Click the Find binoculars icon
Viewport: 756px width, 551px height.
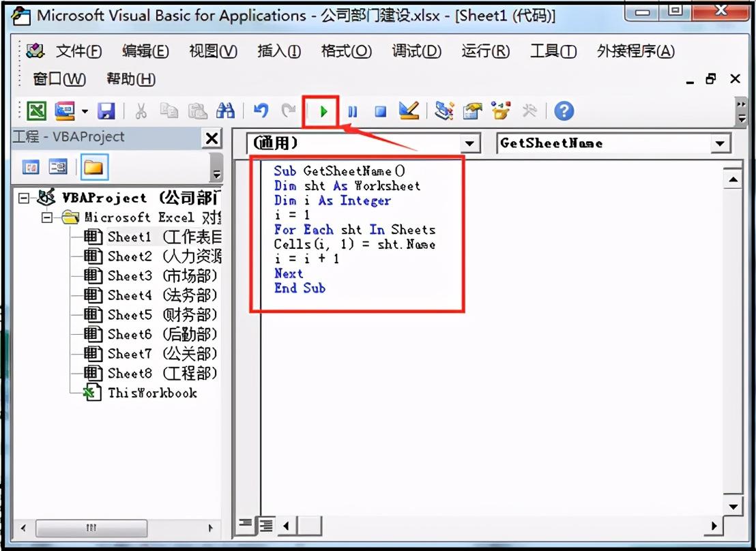coord(226,111)
